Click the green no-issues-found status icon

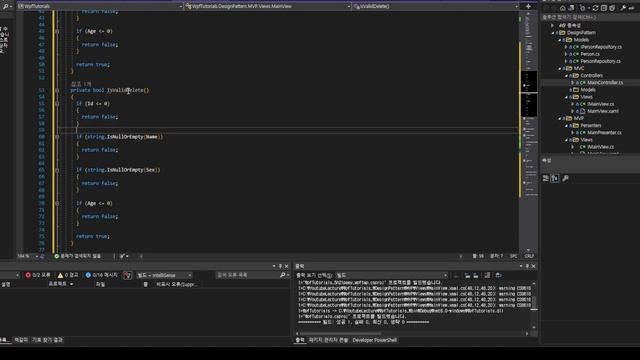click(x=57, y=256)
